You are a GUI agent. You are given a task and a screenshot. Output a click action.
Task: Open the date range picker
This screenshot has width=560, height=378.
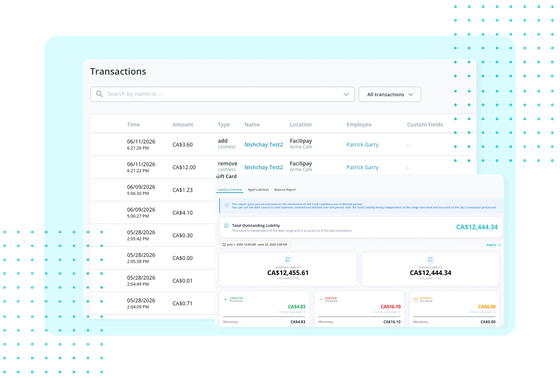[x=255, y=245]
